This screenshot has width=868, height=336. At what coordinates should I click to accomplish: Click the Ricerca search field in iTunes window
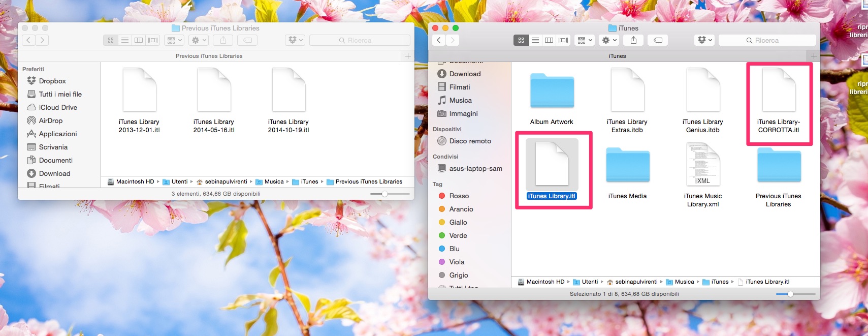pos(767,40)
